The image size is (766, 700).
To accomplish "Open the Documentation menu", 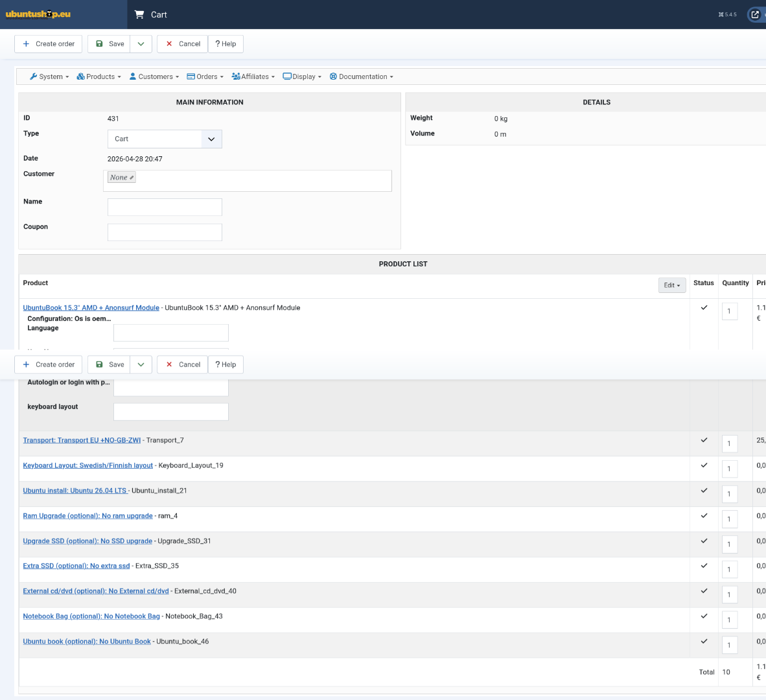I will 362,76.
